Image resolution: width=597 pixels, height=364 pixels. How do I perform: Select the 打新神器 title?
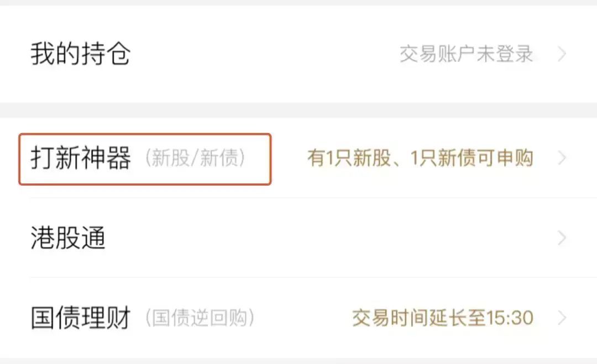coord(81,158)
